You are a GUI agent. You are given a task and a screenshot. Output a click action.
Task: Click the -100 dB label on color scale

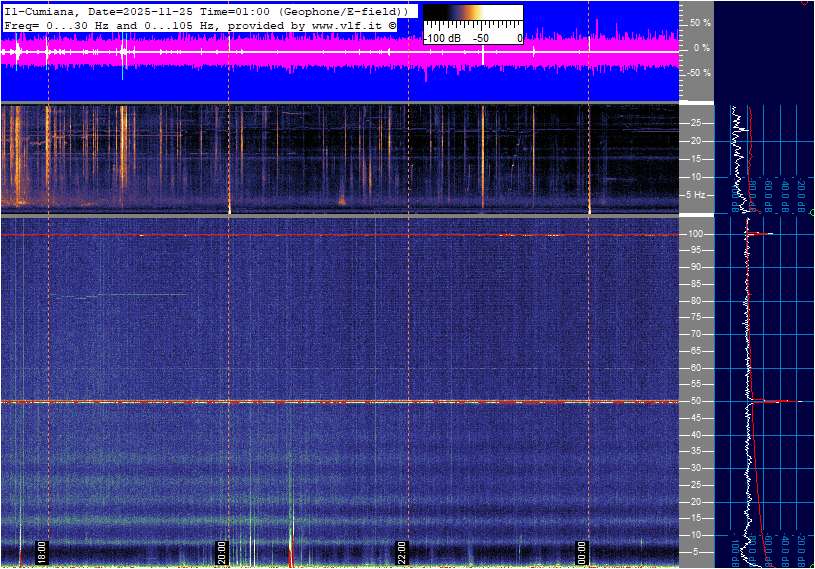click(440, 37)
